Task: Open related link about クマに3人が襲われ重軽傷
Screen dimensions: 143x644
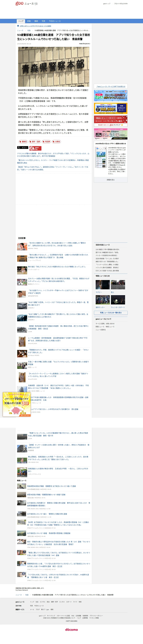Action: coord(53,155)
